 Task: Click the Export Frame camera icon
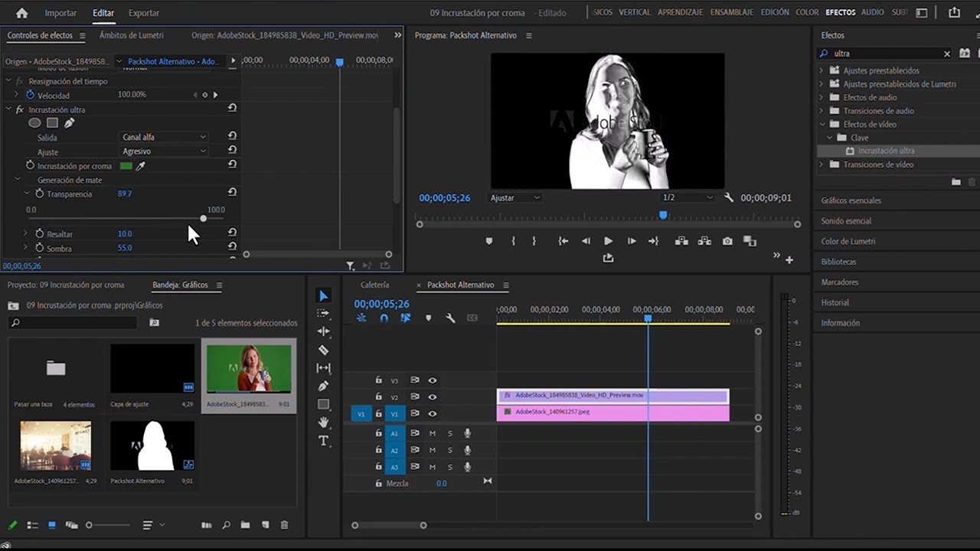click(x=727, y=241)
